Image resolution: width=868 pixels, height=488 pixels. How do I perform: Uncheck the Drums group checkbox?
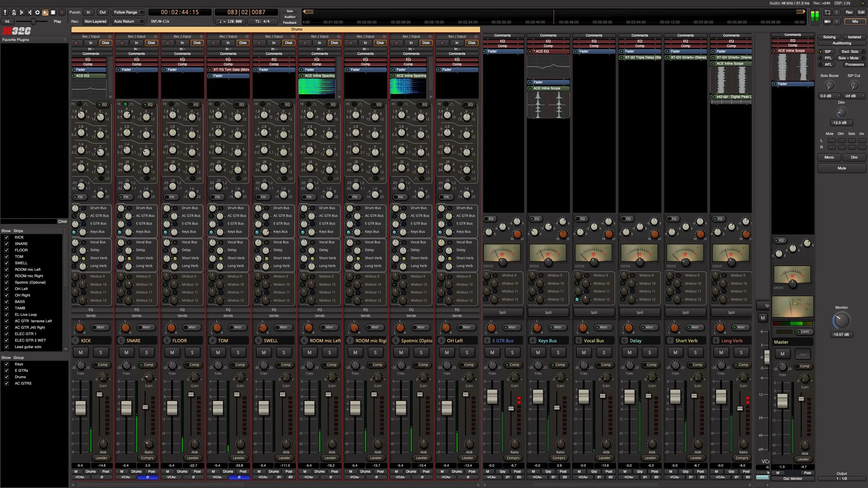pos(6,377)
